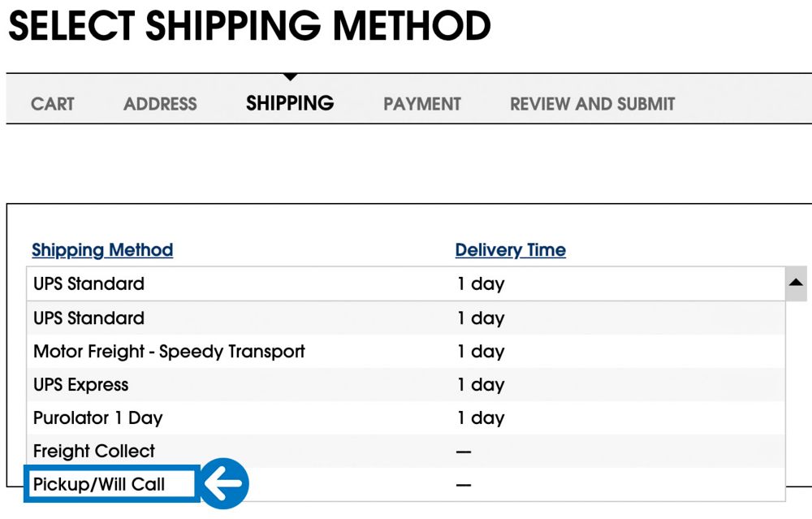Open the ADDRESS checkout step
This screenshot has height=519, width=812.
[x=160, y=104]
